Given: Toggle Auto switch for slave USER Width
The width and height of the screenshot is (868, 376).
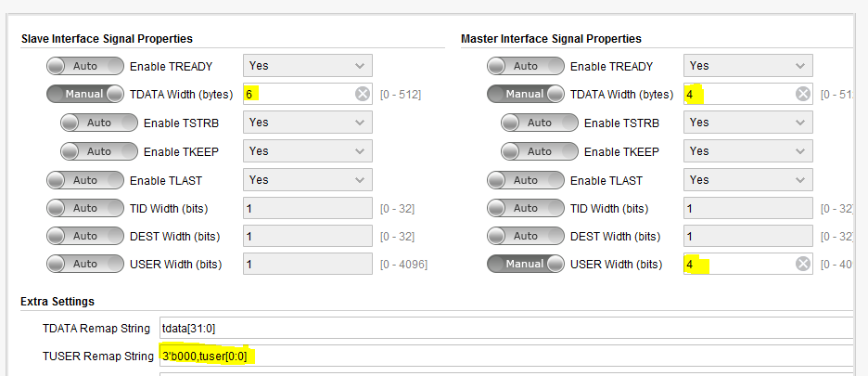Looking at the screenshot, I should click(85, 264).
